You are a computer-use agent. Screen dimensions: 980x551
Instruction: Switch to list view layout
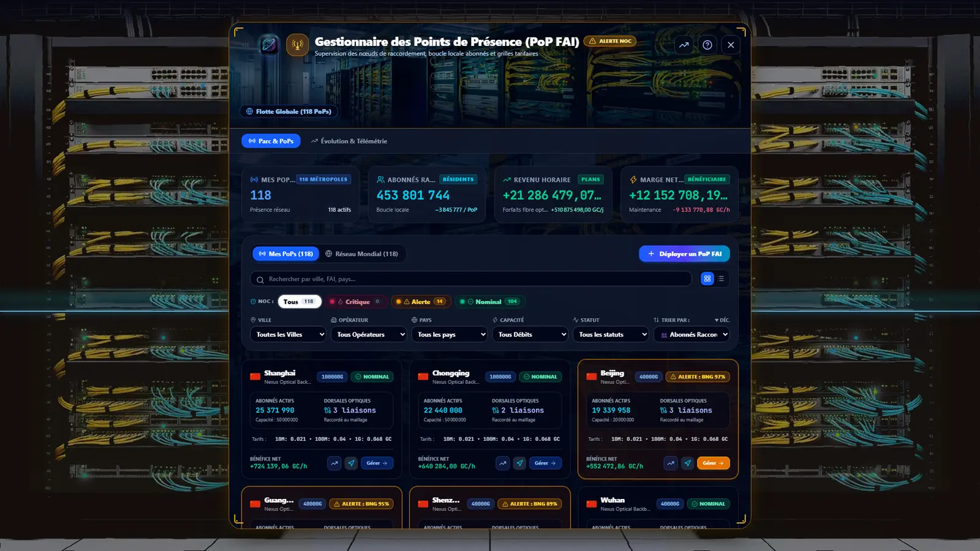click(x=721, y=279)
